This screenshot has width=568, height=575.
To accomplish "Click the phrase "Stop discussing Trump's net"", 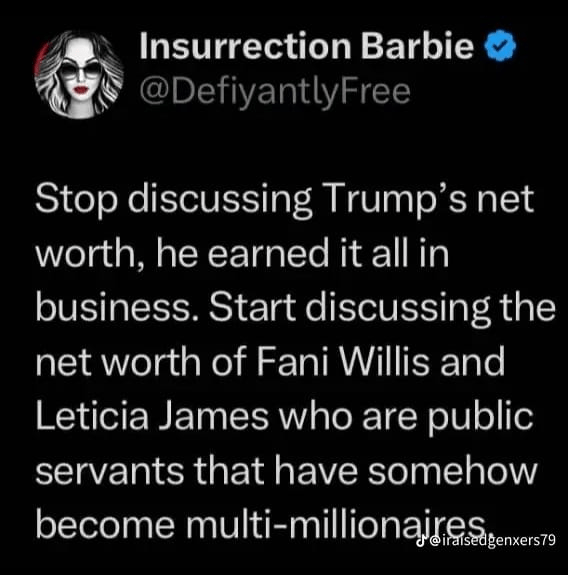I will 285,201.
